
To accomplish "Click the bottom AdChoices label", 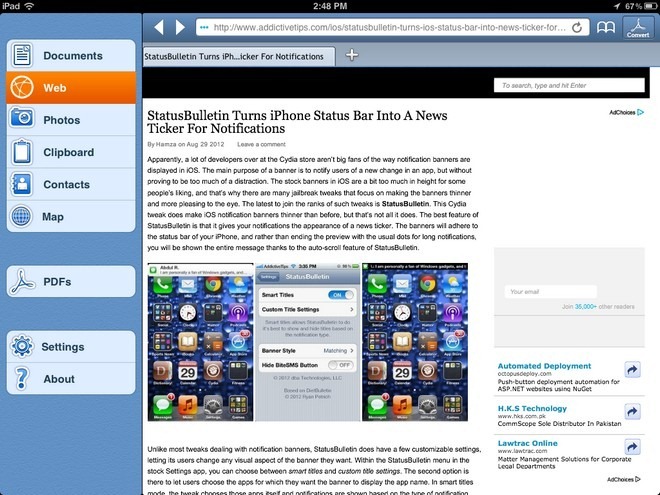I will coord(623,479).
